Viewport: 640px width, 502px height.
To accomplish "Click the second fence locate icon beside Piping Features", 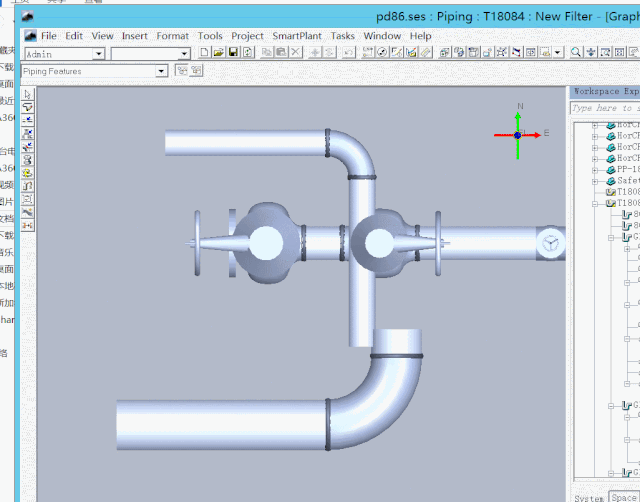I will pyautogui.click(x=196, y=71).
